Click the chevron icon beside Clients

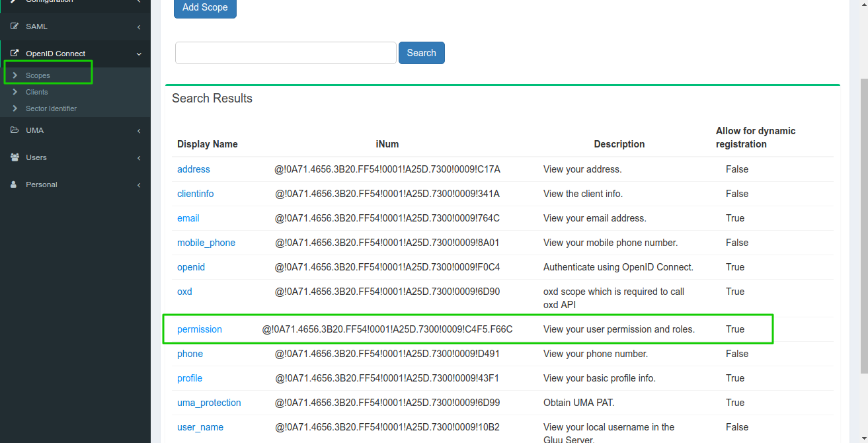15,92
